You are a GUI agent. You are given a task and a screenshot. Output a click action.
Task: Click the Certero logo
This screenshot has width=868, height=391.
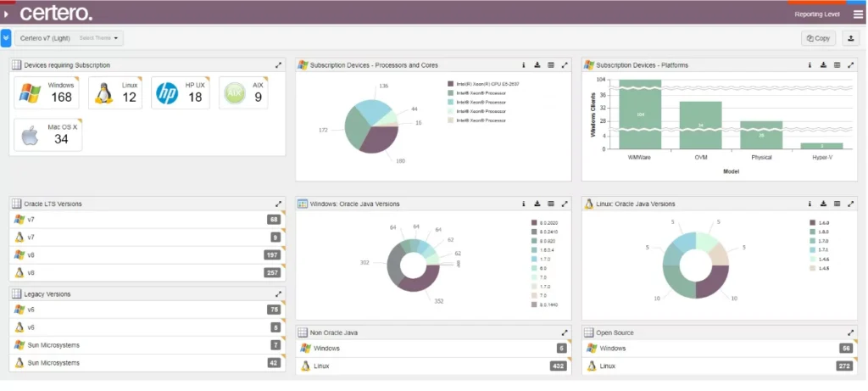tap(56, 14)
